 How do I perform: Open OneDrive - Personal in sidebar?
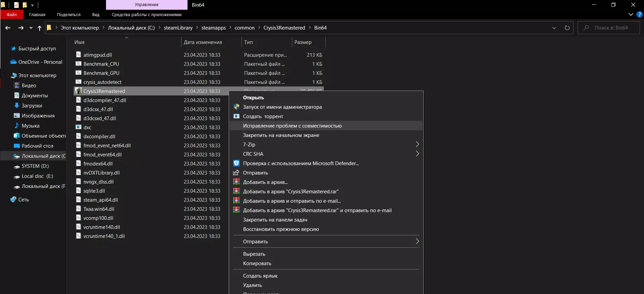point(40,62)
